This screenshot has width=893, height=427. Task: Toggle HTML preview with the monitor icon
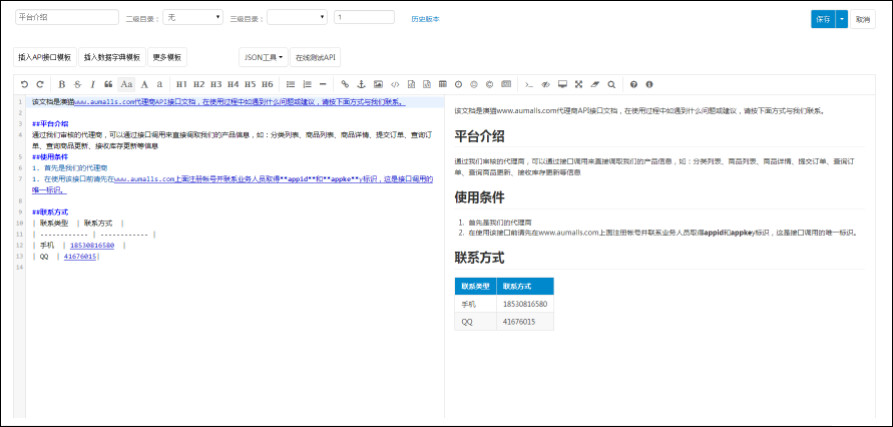tap(563, 84)
